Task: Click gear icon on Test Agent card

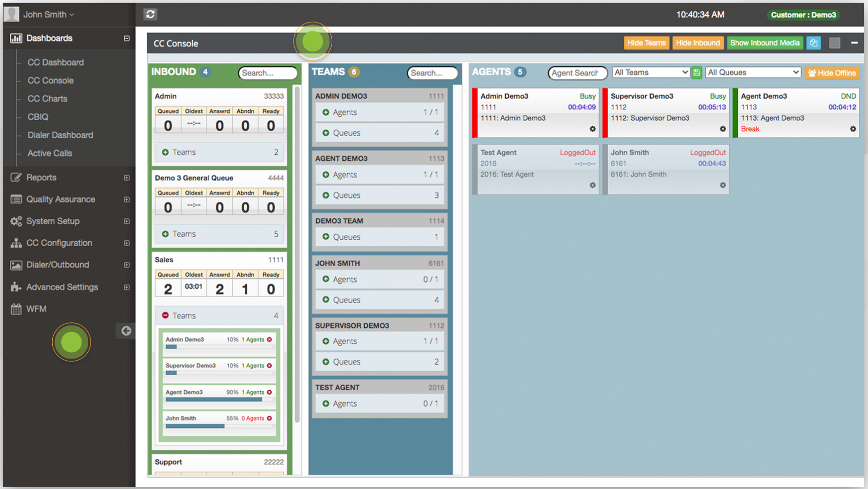Action: (x=592, y=186)
